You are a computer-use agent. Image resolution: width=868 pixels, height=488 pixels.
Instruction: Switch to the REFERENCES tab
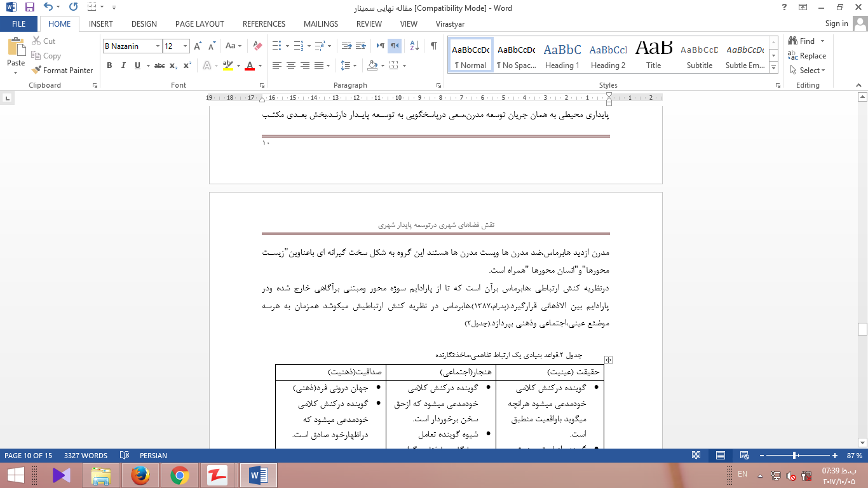pyautogui.click(x=263, y=24)
